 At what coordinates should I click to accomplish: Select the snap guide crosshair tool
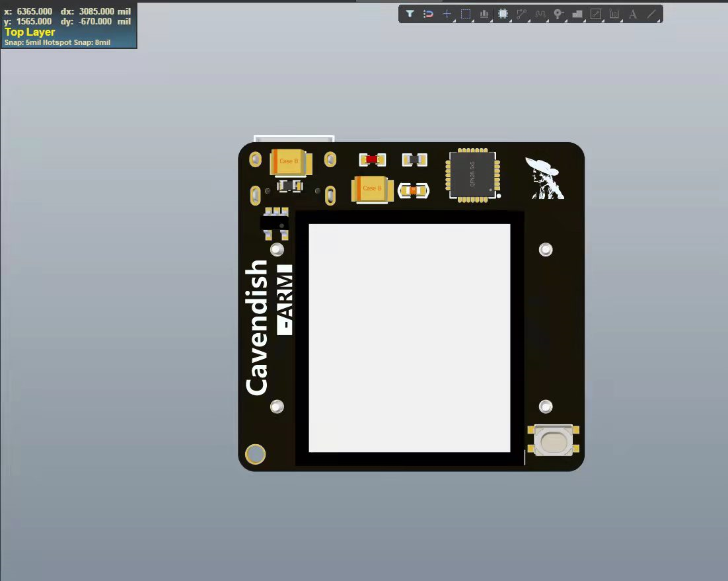coord(447,13)
